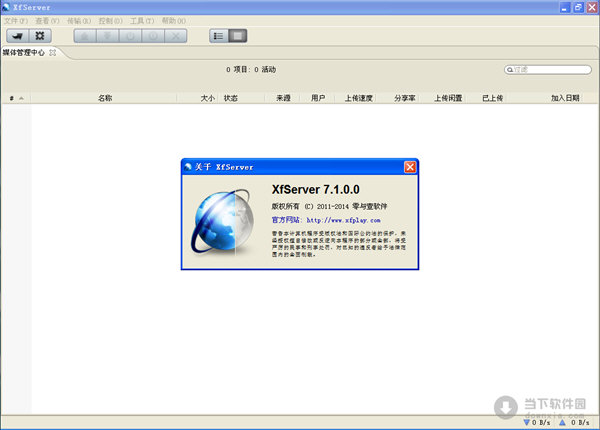Click the upload speed arrow in status bar
Viewport: 600px width, 430px height.
click(562, 422)
